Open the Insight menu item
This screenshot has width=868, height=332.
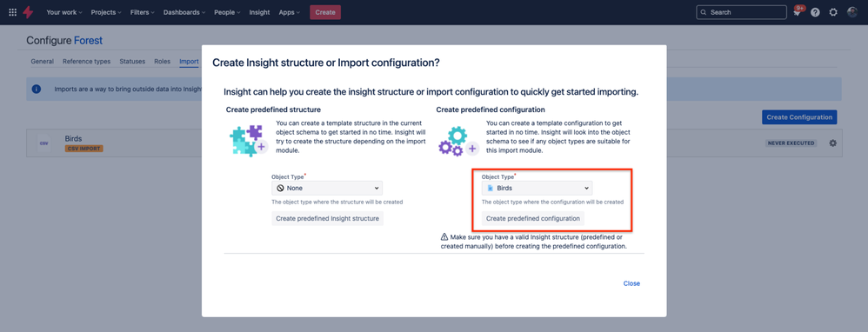pyautogui.click(x=260, y=12)
